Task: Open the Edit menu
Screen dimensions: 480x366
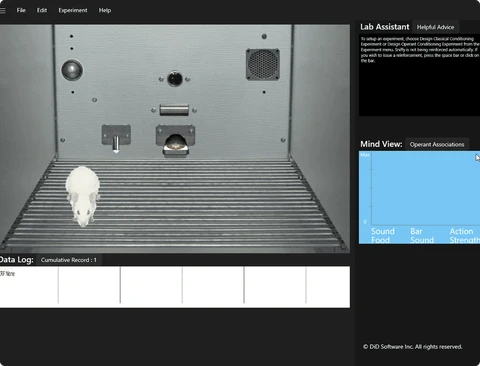Action: coord(42,10)
